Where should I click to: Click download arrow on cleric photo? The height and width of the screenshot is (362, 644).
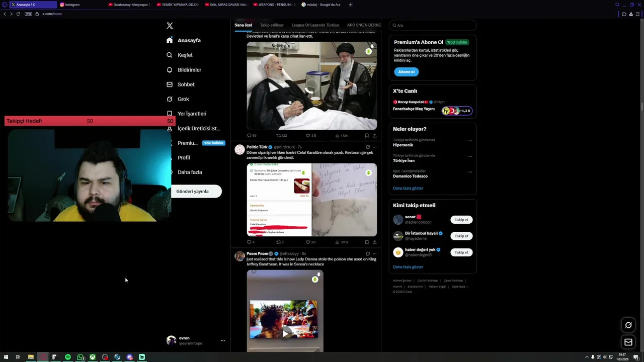pos(368,51)
